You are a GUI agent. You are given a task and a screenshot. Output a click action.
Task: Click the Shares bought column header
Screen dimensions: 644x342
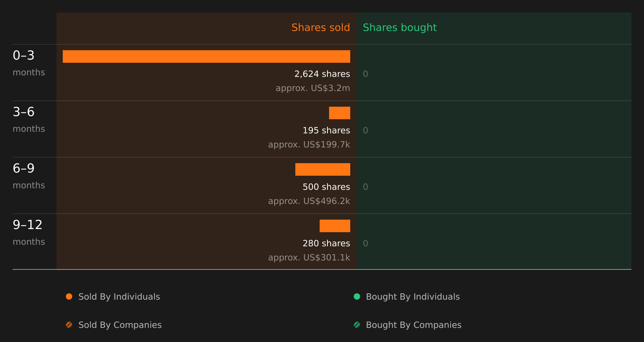pyautogui.click(x=400, y=27)
